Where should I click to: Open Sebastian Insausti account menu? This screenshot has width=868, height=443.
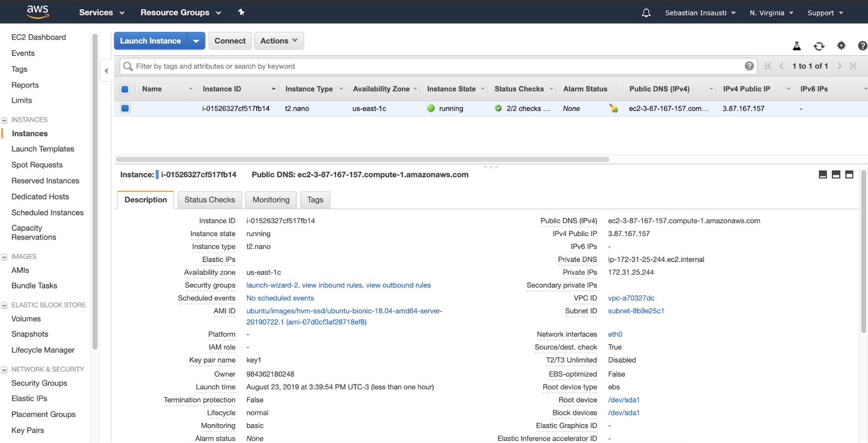pyautogui.click(x=700, y=13)
